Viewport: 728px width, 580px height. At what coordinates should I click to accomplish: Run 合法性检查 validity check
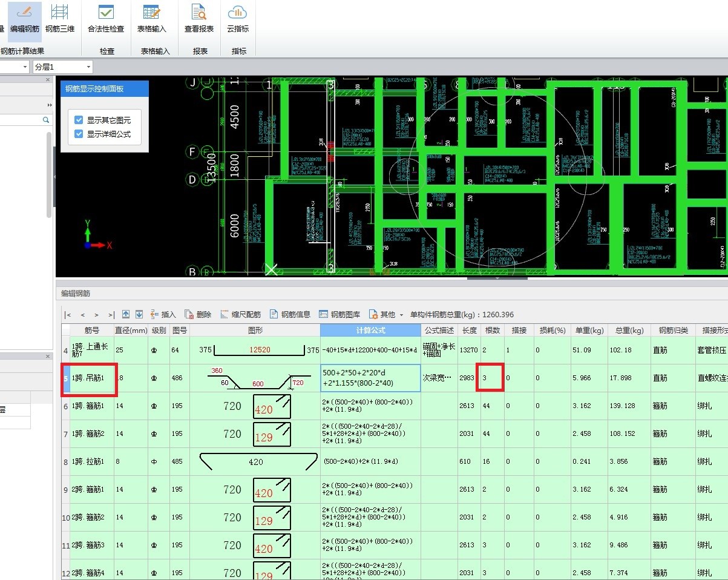pyautogui.click(x=106, y=19)
